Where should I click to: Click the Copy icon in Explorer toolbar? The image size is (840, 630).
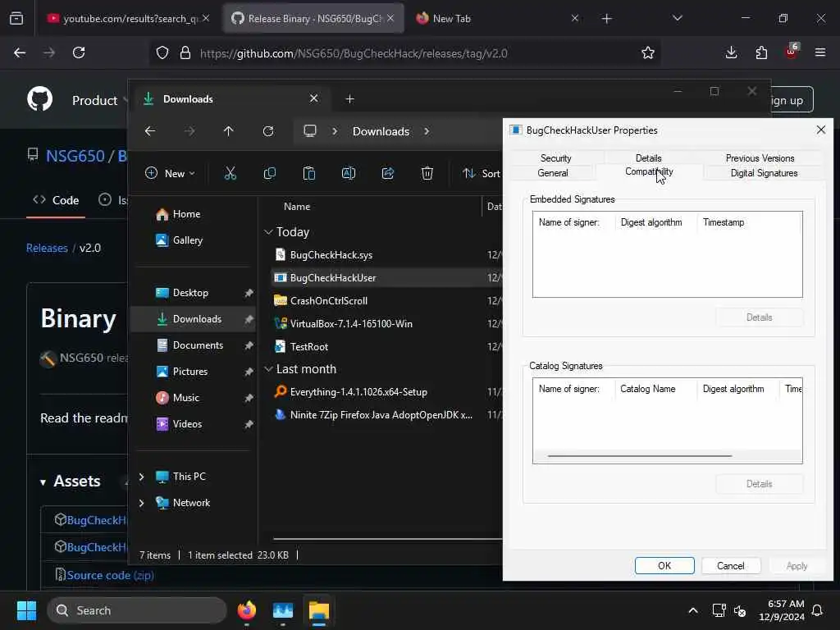coord(269,173)
